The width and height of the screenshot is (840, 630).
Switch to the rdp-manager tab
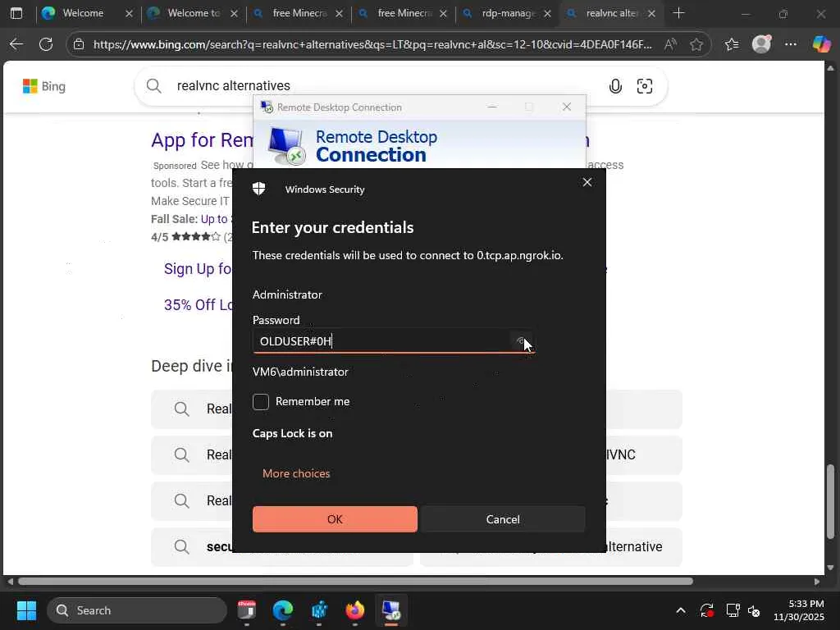507,13
